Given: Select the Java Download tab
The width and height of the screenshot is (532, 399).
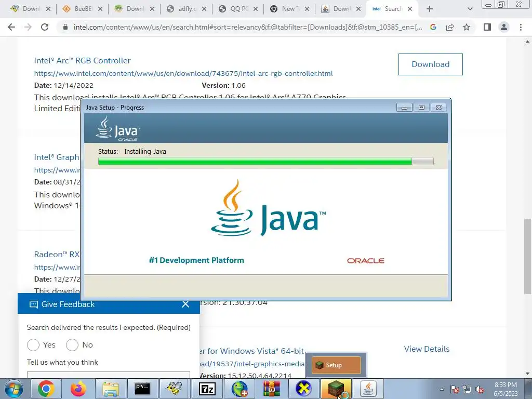Looking at the screenshot, I should point(342,9).
